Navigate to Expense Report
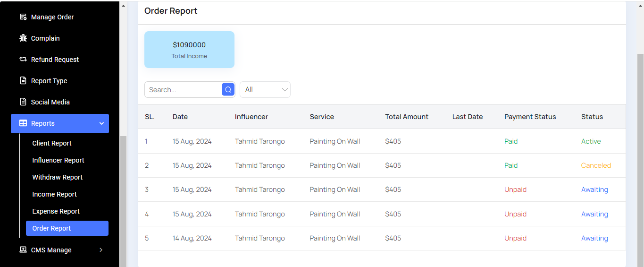The width and height of the screenshot is (644, 267). [x=56, y=211]
